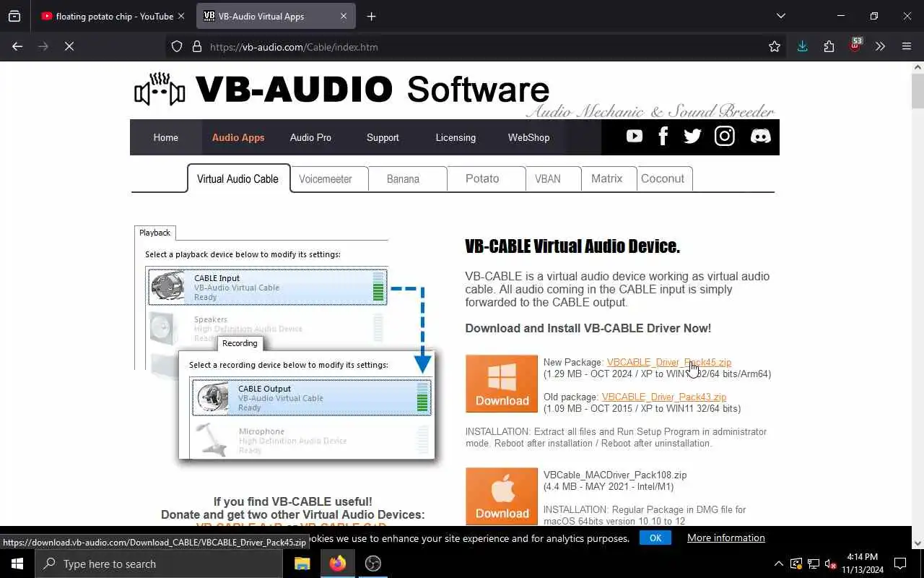Click the page vertical scrollbar thumb
The height and width of the screenshot is (578, 924).
click(x=918, y=90)
